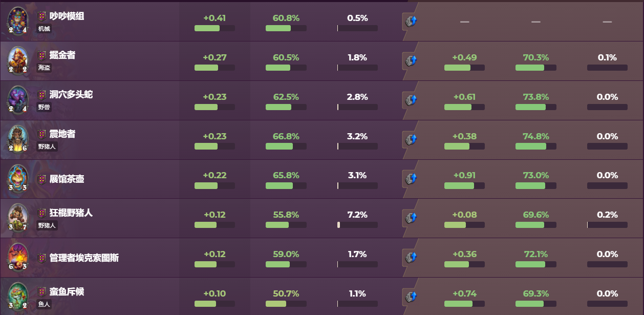This screenshot has width=644, height=315.
Task: Click the tier badge beside 管理者埃克索图斯
Action: [42, 258]
